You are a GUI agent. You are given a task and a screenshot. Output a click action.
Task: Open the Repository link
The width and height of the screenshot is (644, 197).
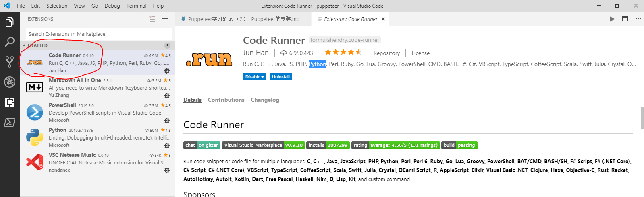click(386, 53)
